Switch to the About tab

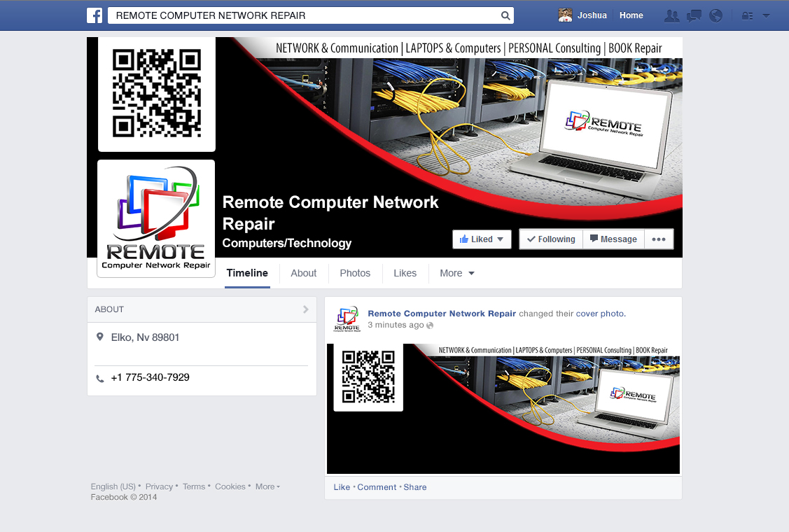303,273
